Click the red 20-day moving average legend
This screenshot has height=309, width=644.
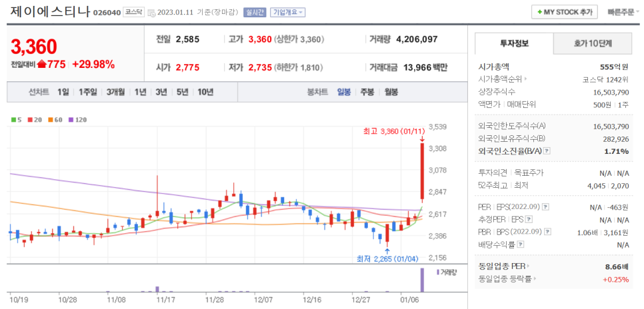35,120
